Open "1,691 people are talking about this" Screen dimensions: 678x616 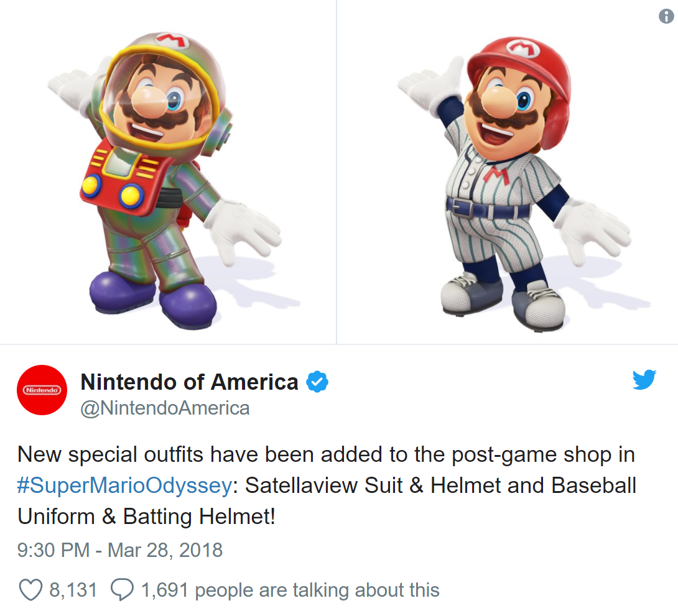point(290,590)
